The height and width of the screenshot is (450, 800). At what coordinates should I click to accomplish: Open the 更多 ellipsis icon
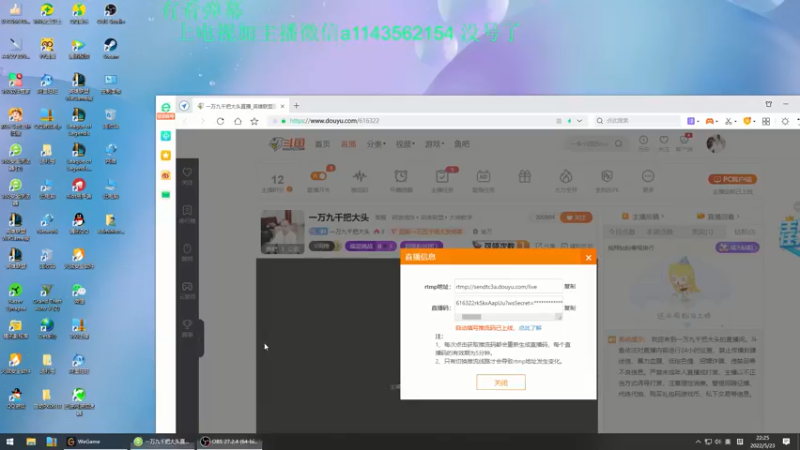coord(648,177)
